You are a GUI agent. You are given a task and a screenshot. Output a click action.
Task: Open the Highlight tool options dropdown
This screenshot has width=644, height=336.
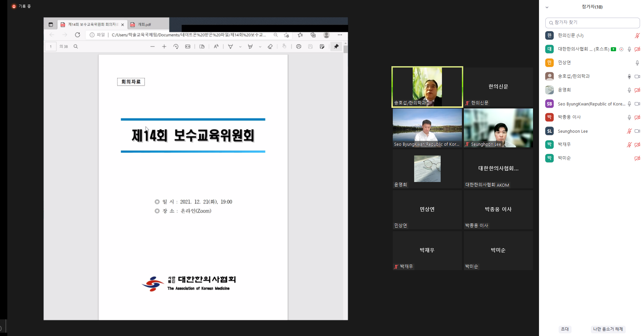[x=260, y=47]
